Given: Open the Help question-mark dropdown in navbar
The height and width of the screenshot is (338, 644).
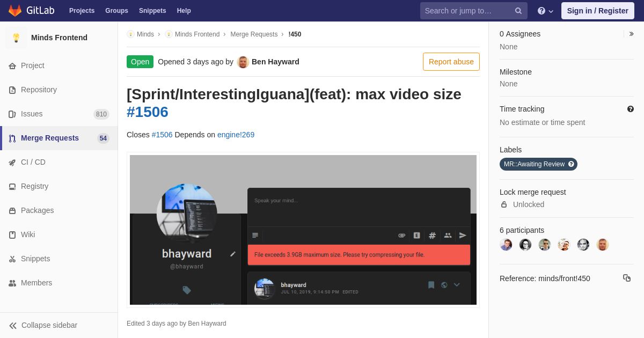Looking at the screenshot, I should click(545, 11).
